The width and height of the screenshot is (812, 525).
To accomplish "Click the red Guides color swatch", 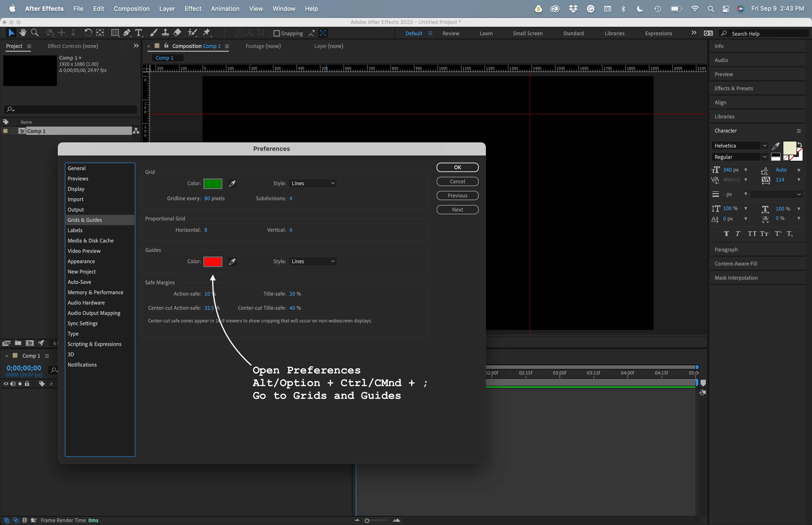I will tap(213, 262).
